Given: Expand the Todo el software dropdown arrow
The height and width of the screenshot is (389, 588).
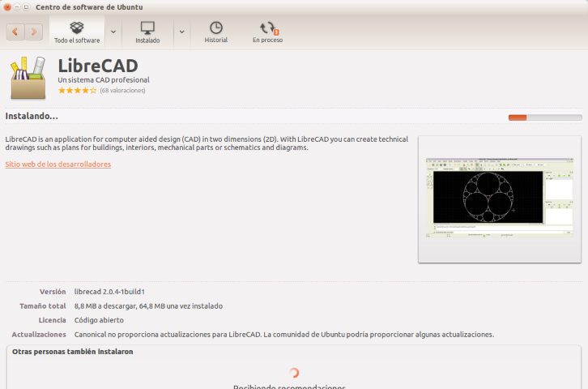Looking at the screenshot, I should 113,32.
